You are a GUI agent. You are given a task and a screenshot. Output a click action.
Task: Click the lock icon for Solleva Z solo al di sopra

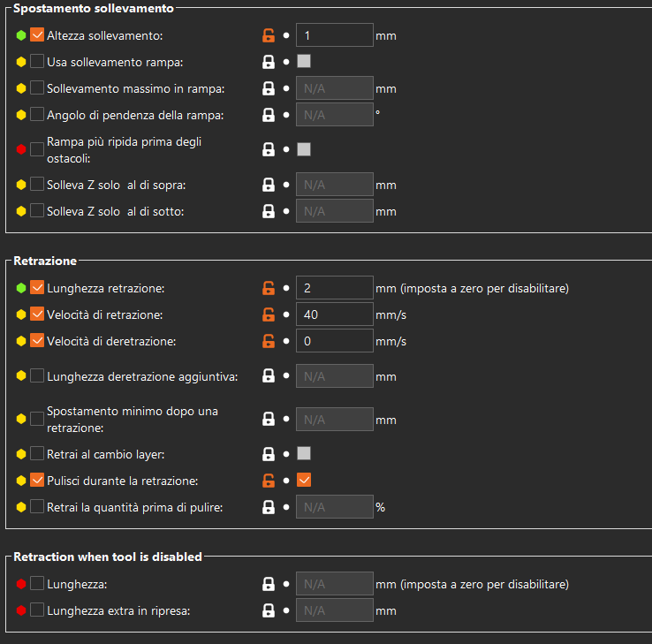(x=269, y=186)
